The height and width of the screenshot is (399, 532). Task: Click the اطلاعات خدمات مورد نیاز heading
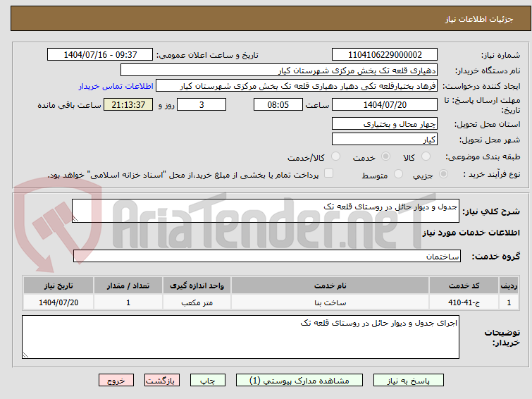(471, 233)
